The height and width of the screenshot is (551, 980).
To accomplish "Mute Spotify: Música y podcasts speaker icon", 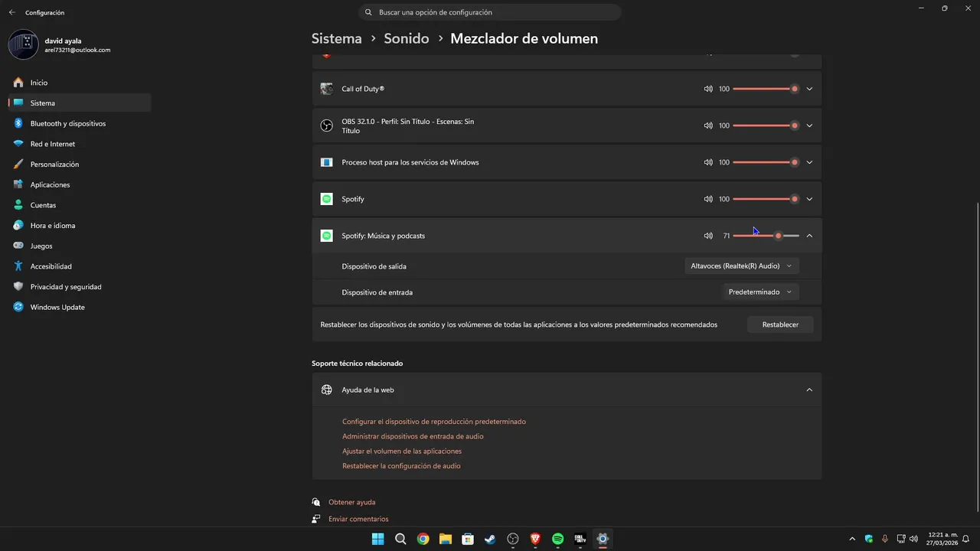I will [708, 236].
